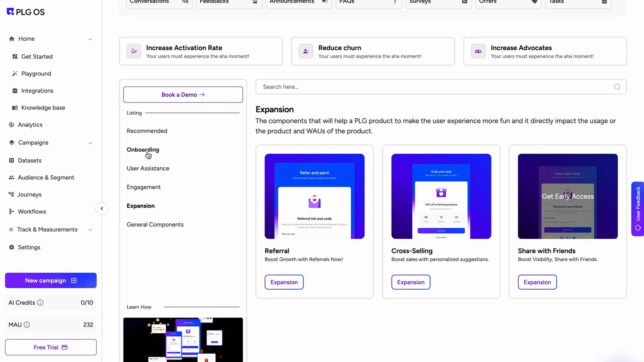Click the Analytics chart icon

11,125
